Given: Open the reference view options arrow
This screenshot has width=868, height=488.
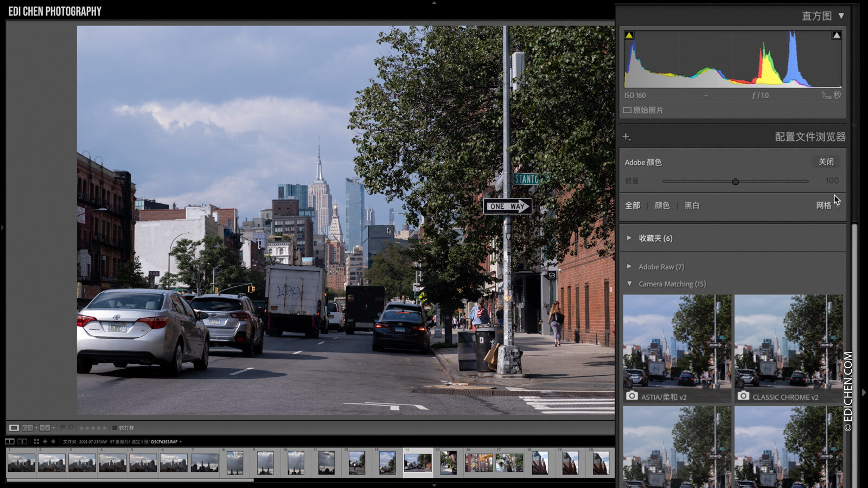Looking at the screenshot, I should coord(36,428).
